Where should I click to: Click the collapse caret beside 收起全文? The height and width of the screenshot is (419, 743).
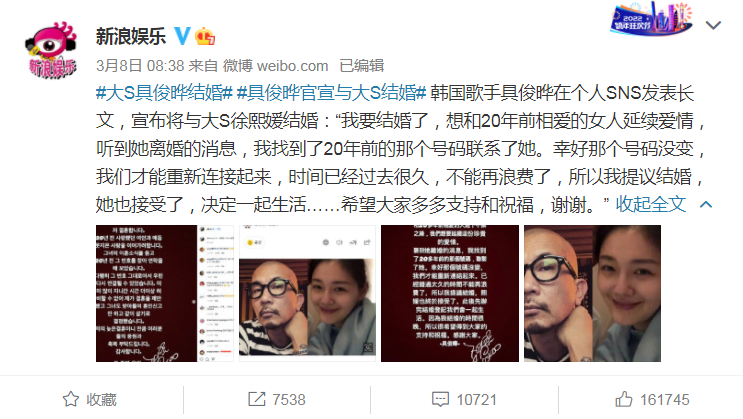coord(706,204)
